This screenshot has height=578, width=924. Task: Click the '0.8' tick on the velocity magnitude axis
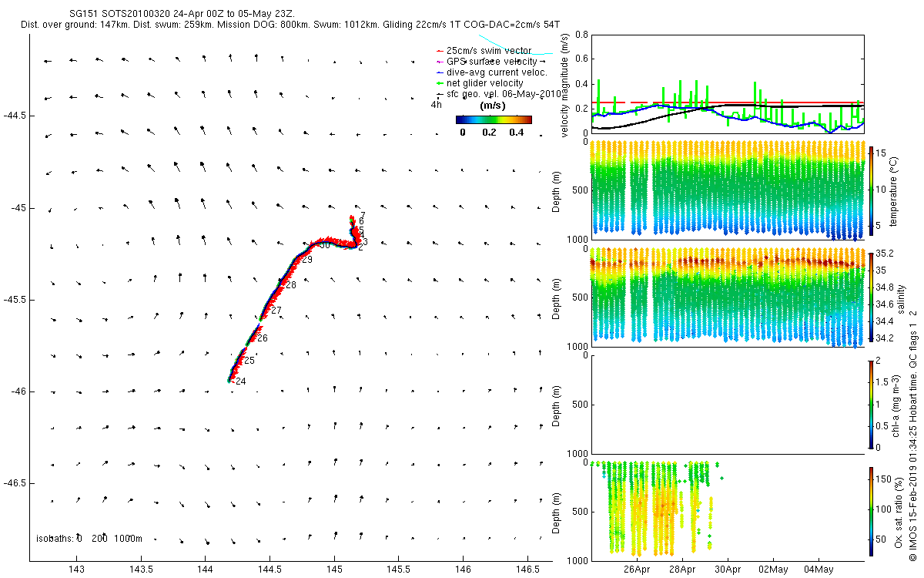pyautogui.click(x=581, y=35)
